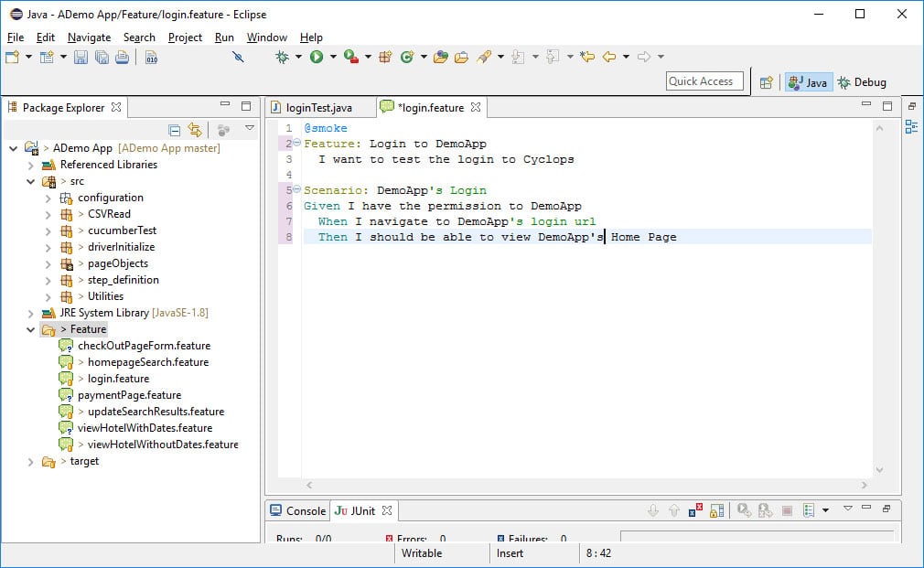Click the Print icon in toolbar
Viewport: 924px width, 568px height.
[122, 57]
